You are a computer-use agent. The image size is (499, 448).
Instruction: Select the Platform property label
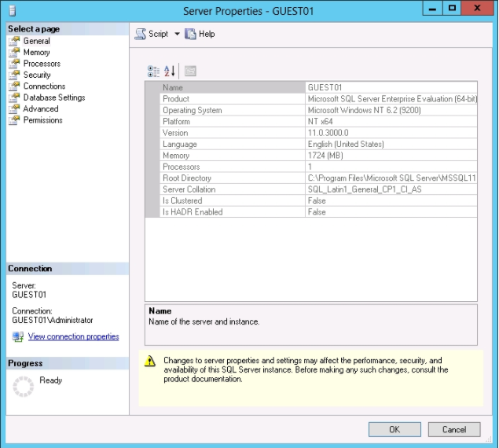point(176,122)
